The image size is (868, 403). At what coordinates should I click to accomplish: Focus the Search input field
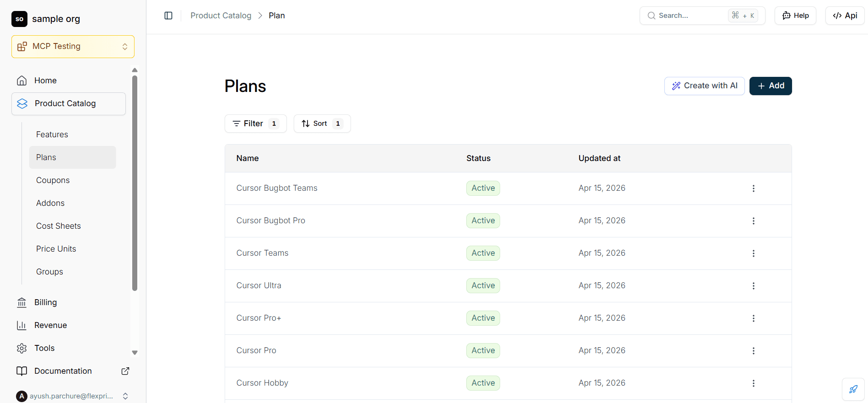702,16
